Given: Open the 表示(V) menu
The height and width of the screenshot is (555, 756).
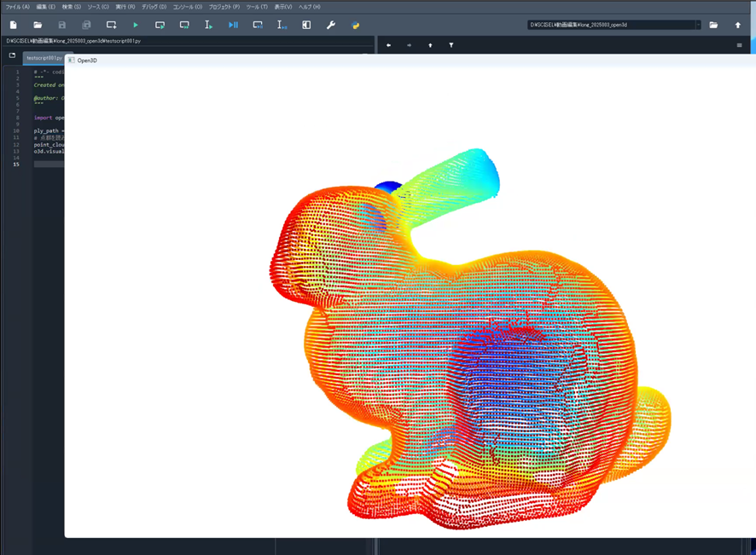Looking at the screenshot, I should 283,7.
